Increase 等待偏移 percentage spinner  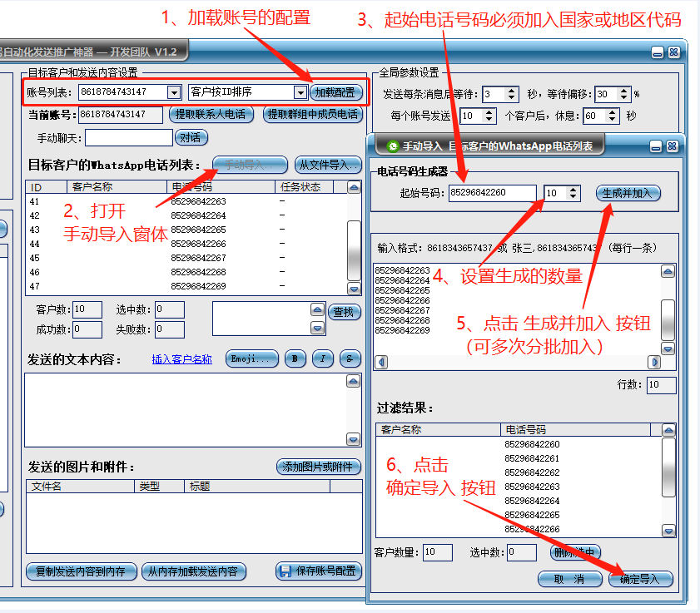624,91
